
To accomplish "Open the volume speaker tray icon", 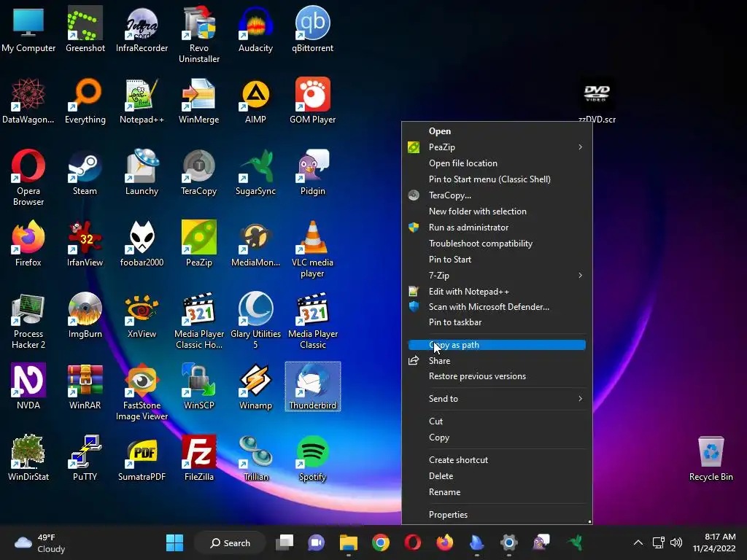I will coord(676,542).
